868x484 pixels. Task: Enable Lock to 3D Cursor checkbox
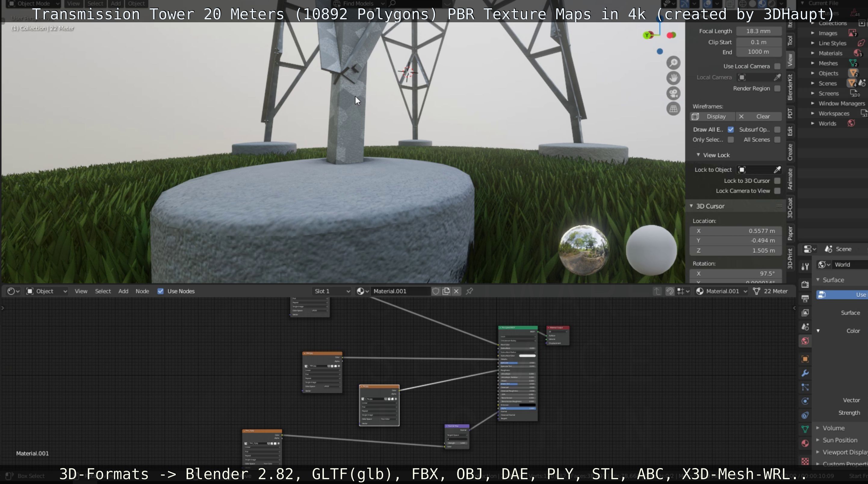tap(777, 181)
